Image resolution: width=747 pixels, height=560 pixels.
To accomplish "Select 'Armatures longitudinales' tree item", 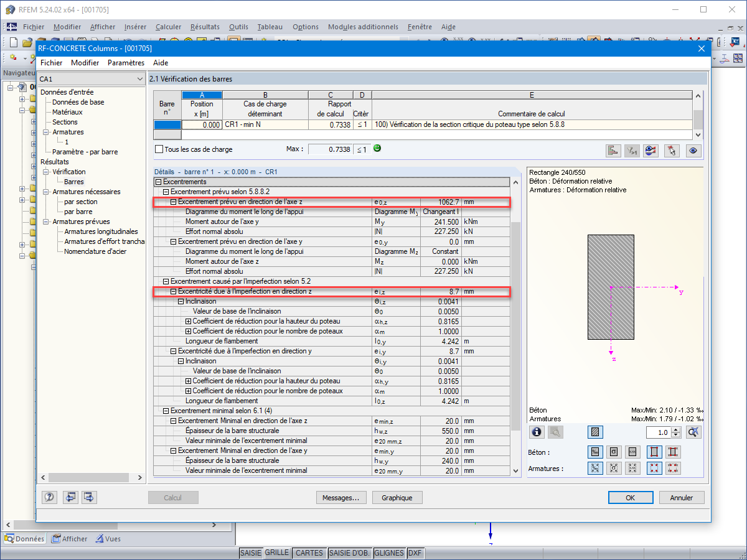I will click(x=101, y=231).
